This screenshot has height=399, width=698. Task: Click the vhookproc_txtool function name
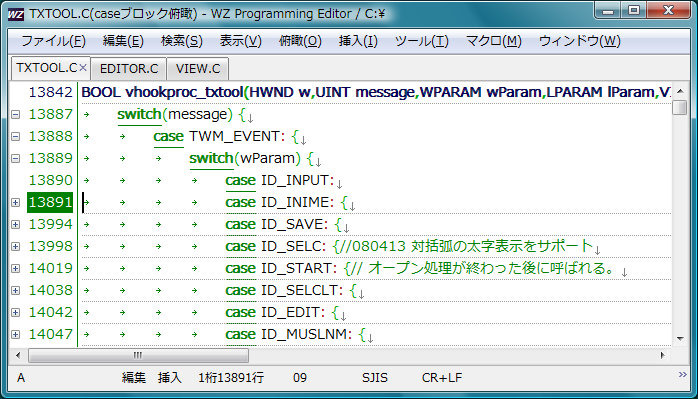[x=184, y=92]
